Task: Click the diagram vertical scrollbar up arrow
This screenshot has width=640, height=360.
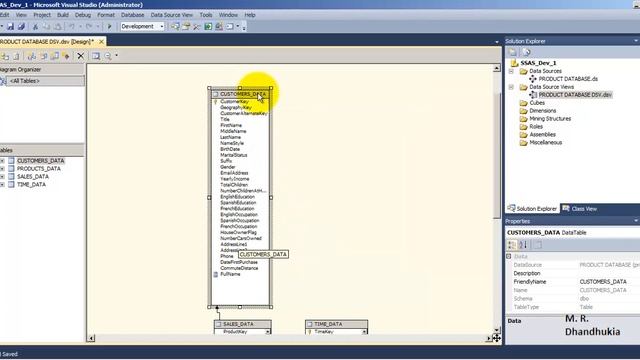Action: tap(497, 68)
